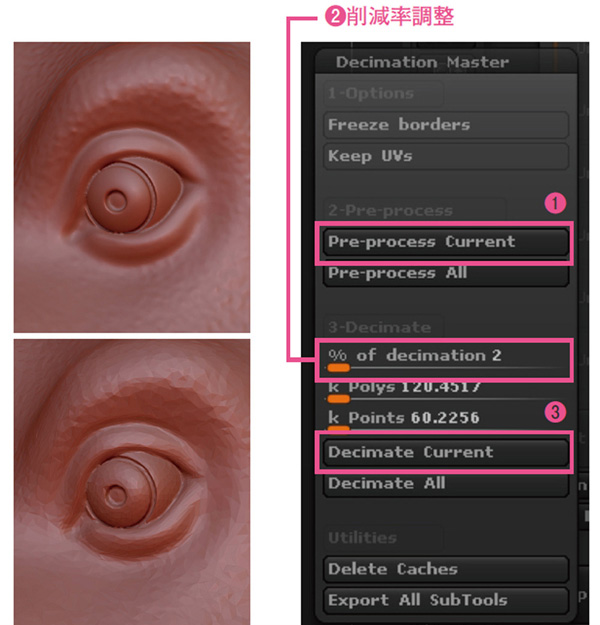Click the Pre-process All button
The width and height of the screenshot is (600, 625).
446,274
